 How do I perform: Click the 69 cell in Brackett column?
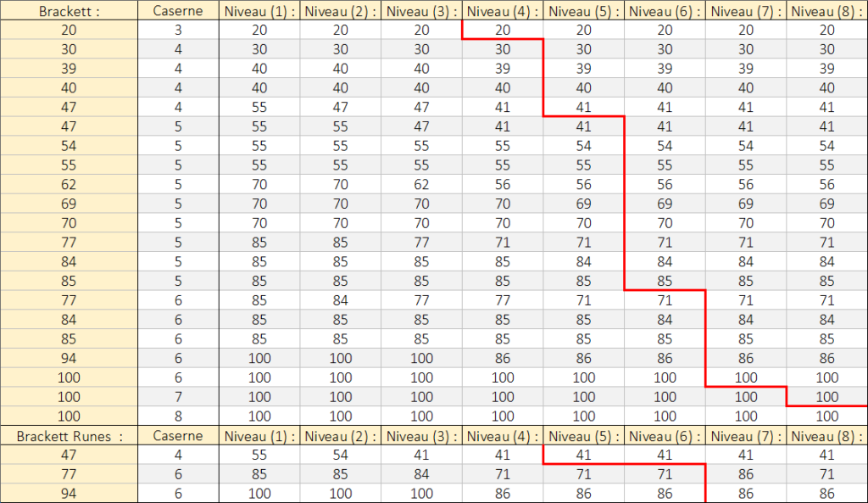69,204
